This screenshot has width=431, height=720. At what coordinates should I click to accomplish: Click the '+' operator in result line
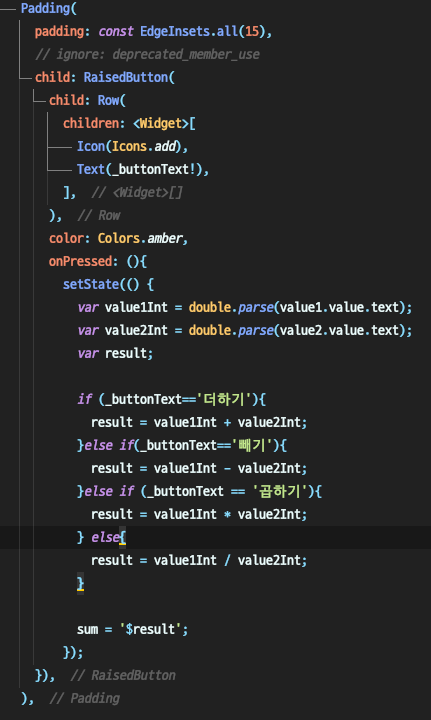pyautogui.click(x=227, y=422)
